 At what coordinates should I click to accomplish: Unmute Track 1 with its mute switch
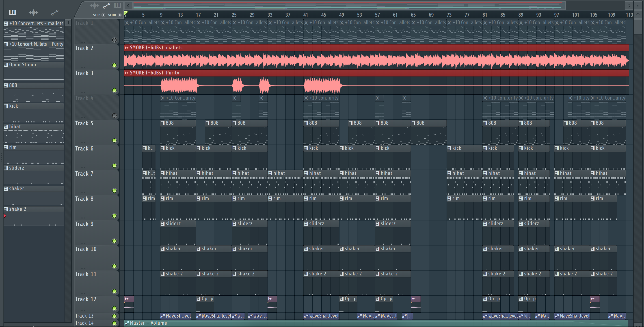114,40
